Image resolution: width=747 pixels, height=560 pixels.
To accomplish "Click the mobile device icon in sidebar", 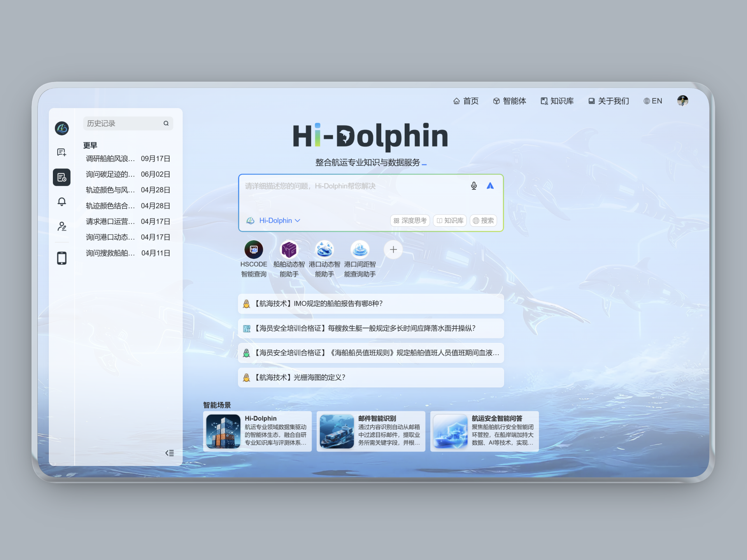I will (61, 258).
